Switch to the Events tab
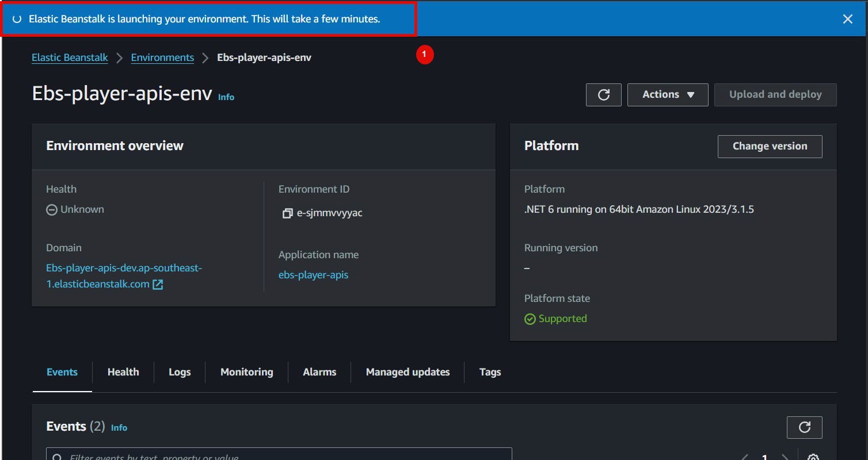 pyautogui.click(x=62, y=372)
